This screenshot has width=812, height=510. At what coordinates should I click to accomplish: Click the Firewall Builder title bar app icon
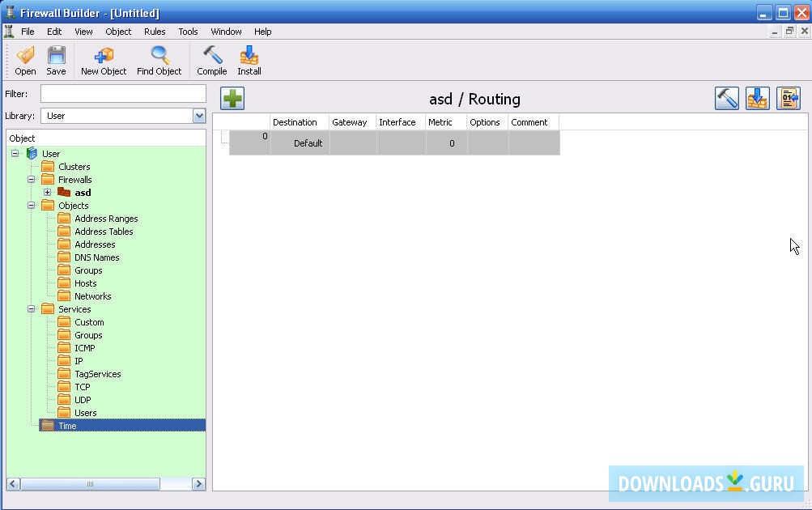click(10, 12)
